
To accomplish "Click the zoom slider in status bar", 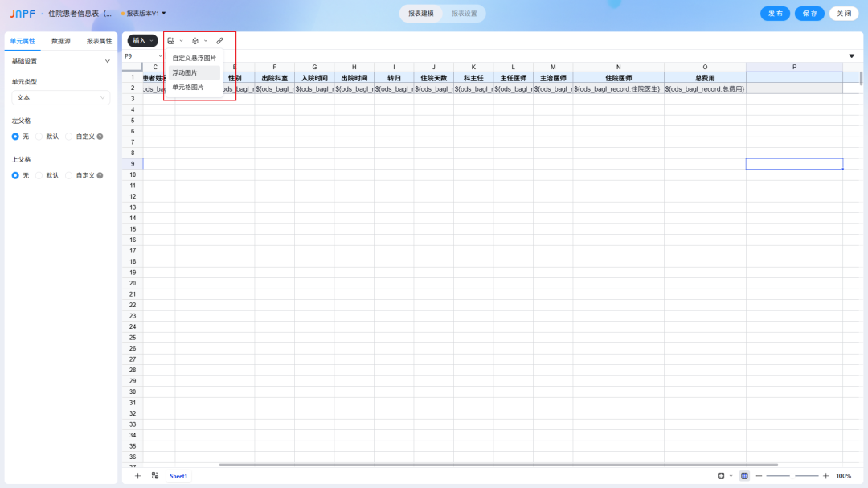I will point(792,476).
